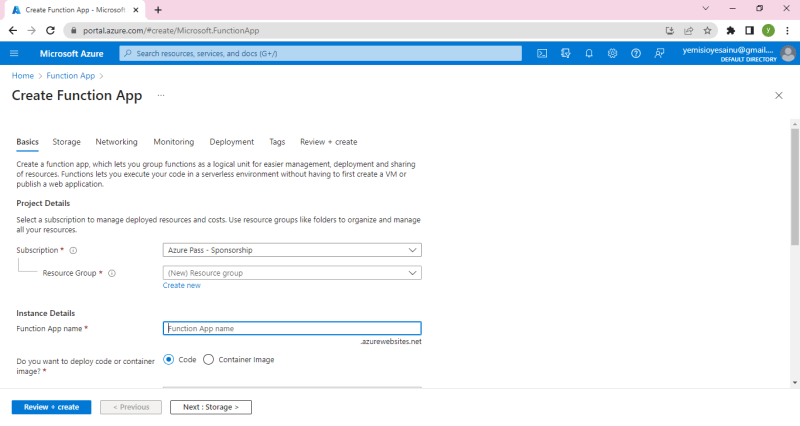View site info via the lock icon

coord(74,31)
